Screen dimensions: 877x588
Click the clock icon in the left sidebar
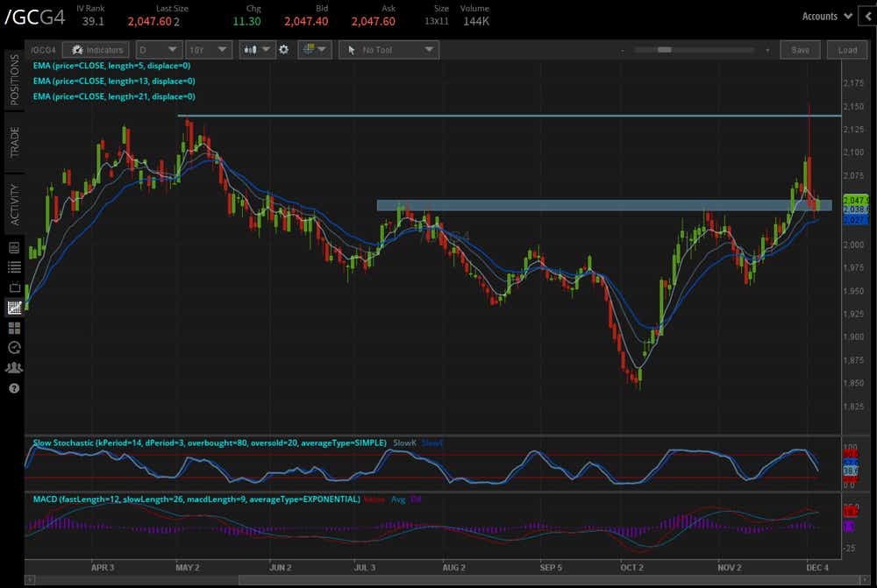[13, 348]
